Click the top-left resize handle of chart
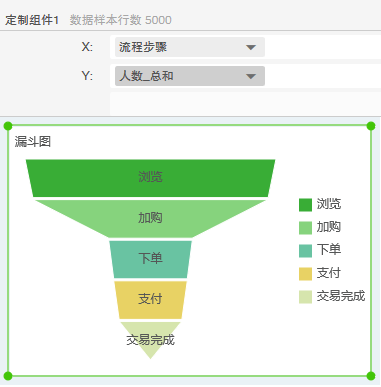Image resolution: width=381 pixels, height=387 pixels. pyautogui.click(x=8, y=126)
